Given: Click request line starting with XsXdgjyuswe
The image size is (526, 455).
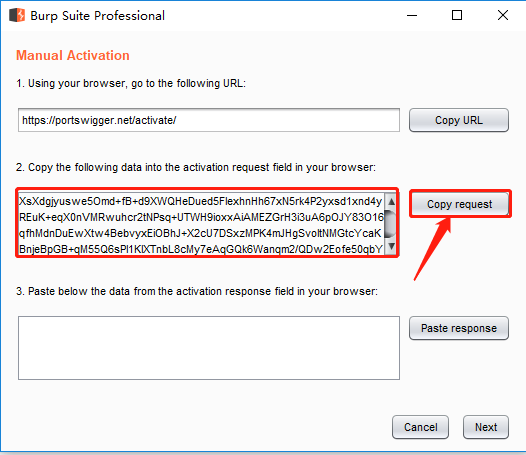Looking at the screenshot, I should [x=201, y=201].
